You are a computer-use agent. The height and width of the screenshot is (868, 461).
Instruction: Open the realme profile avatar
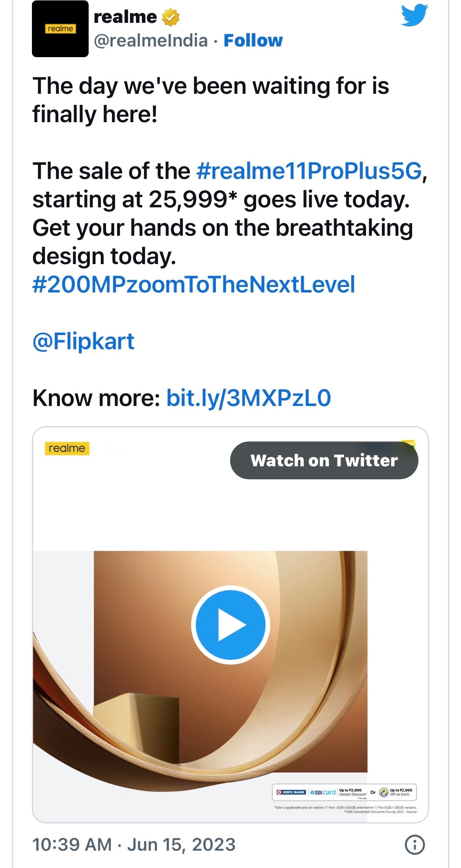pyautogui.click(x=60, y=29)
